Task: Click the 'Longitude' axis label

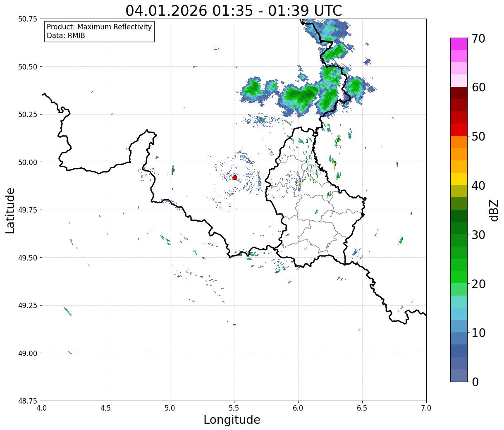Action: 232,420
